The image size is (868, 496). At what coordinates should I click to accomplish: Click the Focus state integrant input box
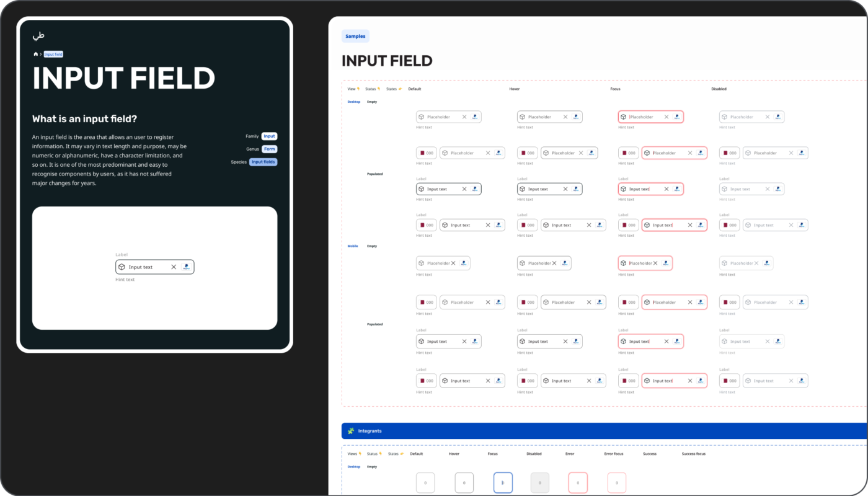(503, 482)
